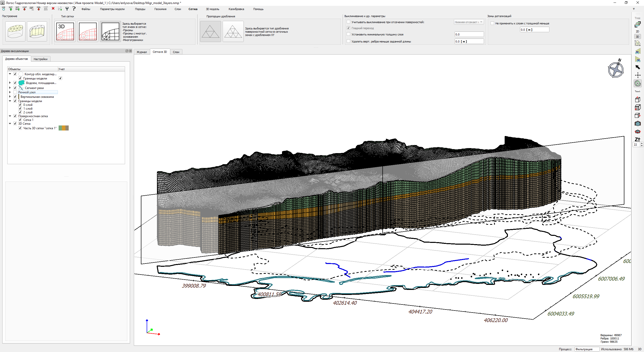This screenshot has height=352, width=644.
Task: Click the color swatch of 'Часть 3D сетки'
Action: (x=64, y=128)
